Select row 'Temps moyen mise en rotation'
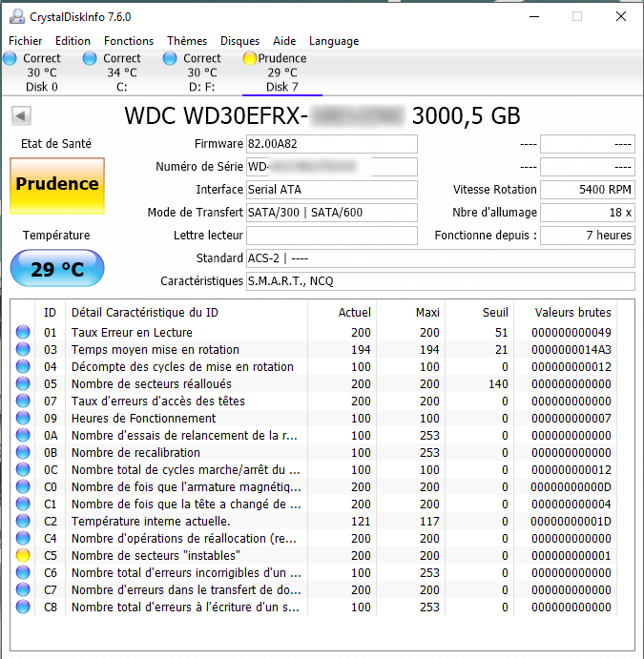Image resolution: width=644 pixels, height=659 pixels. coord(315,349)
